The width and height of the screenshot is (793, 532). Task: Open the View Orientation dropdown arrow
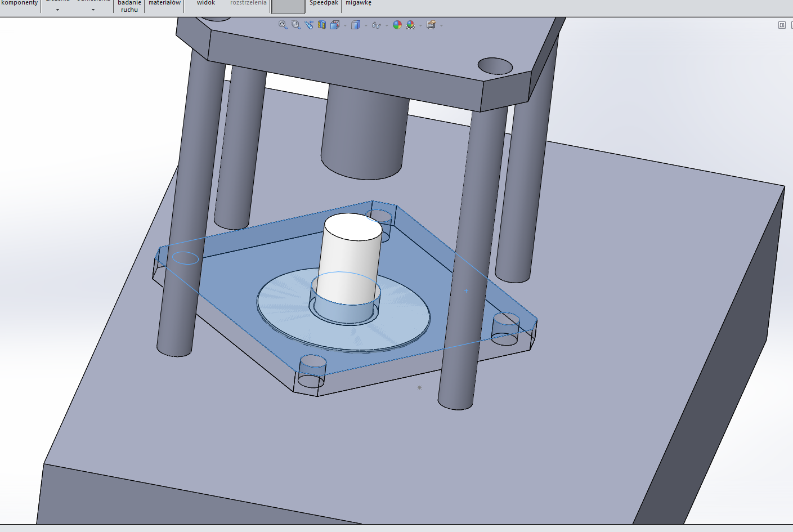point(345,25)
